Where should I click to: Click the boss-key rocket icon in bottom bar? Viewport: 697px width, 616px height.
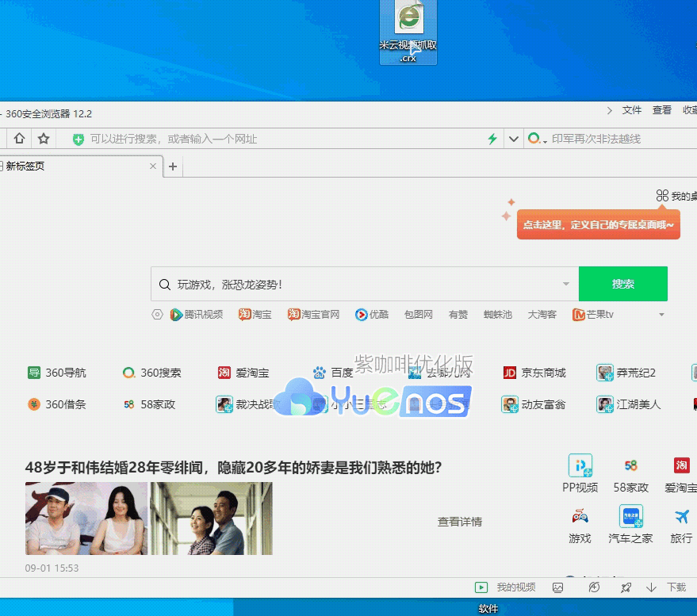pyautogui.click(x=626, y=587)
